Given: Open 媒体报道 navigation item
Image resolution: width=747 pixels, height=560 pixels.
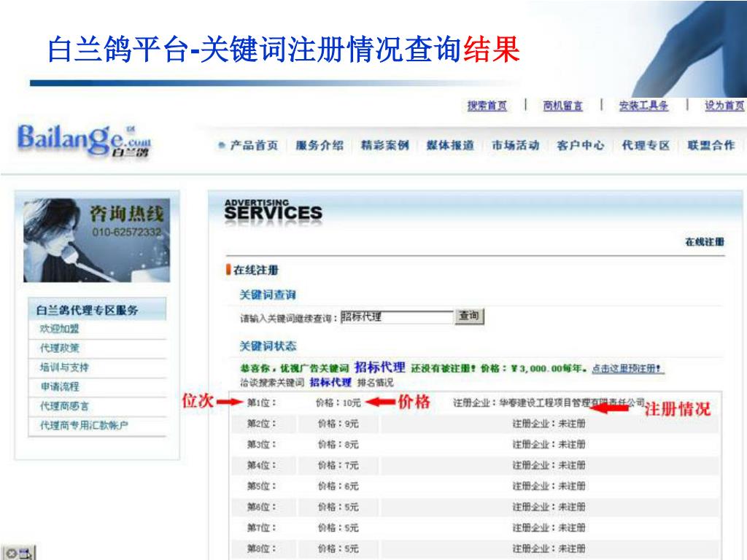Looking at the screenshot, I should coord(450,145).
